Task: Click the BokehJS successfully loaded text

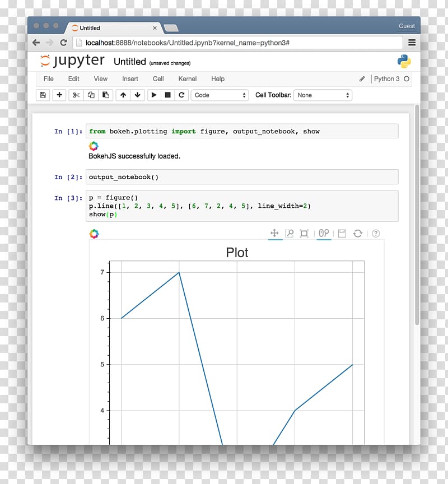Action: click(134, 156)
